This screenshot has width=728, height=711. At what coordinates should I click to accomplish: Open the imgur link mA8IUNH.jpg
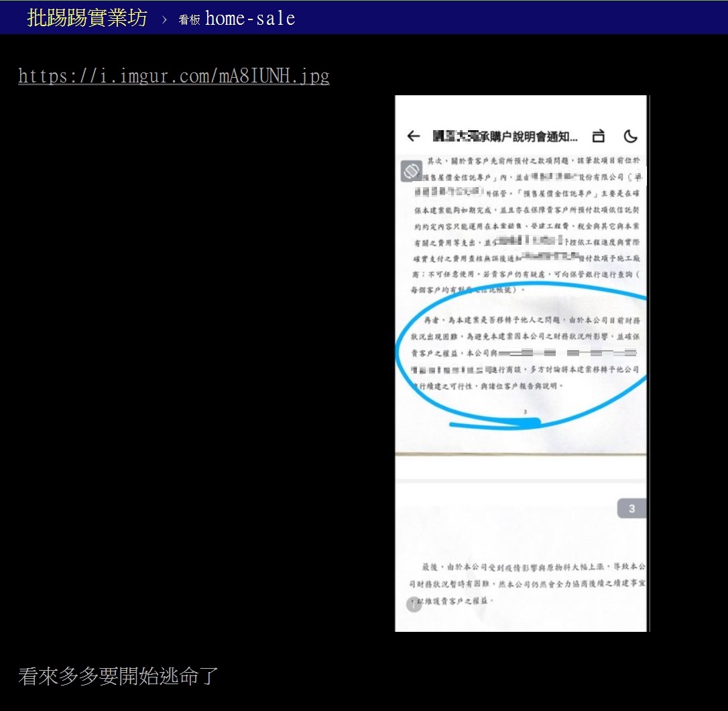[173, 75]
